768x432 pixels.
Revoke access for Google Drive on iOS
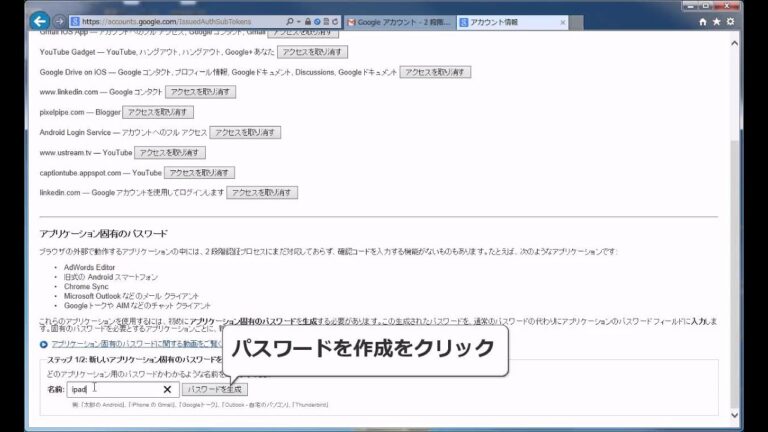coord(435,72)
